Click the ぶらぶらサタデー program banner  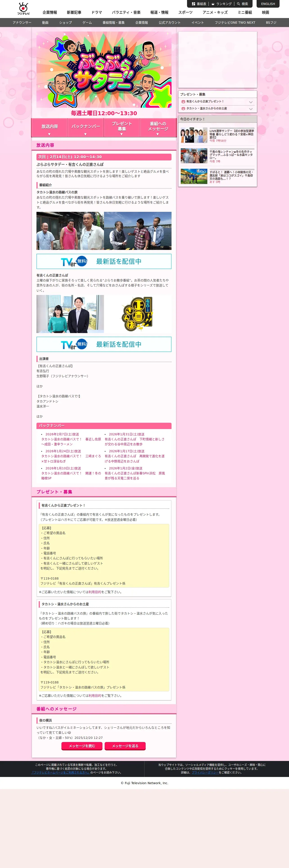tap(104, 70)
